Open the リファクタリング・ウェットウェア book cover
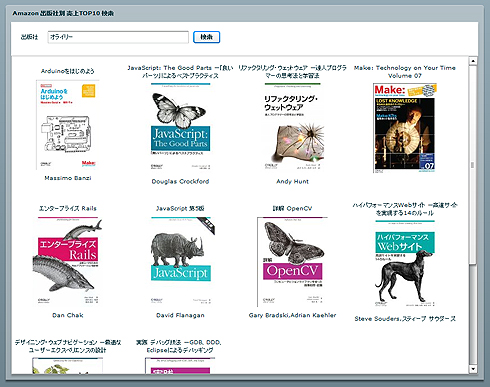 point(293,126)
